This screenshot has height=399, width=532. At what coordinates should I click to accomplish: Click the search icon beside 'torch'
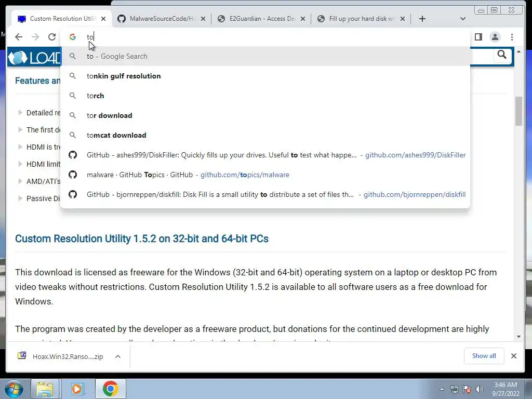pos(73,96)
